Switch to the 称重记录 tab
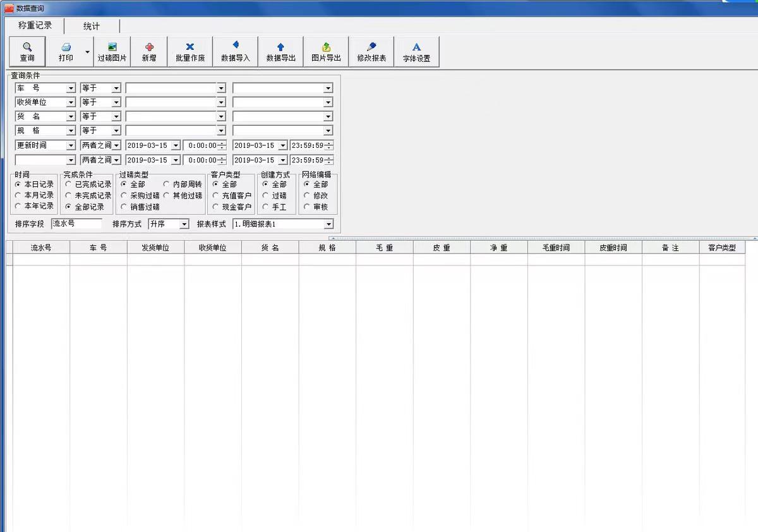 pyautogui.click(x=35, y=25)
